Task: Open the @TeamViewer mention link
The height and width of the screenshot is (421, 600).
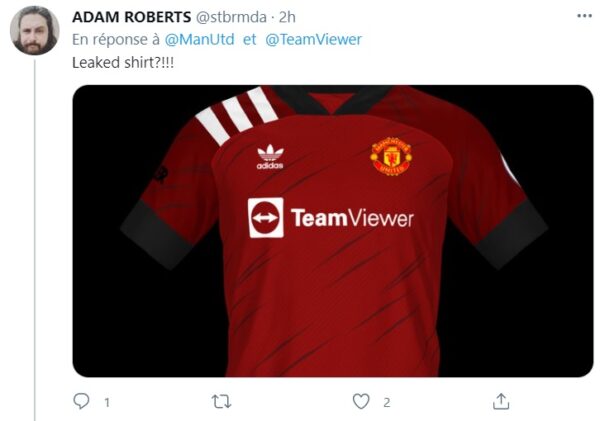Action: [313, 39]
